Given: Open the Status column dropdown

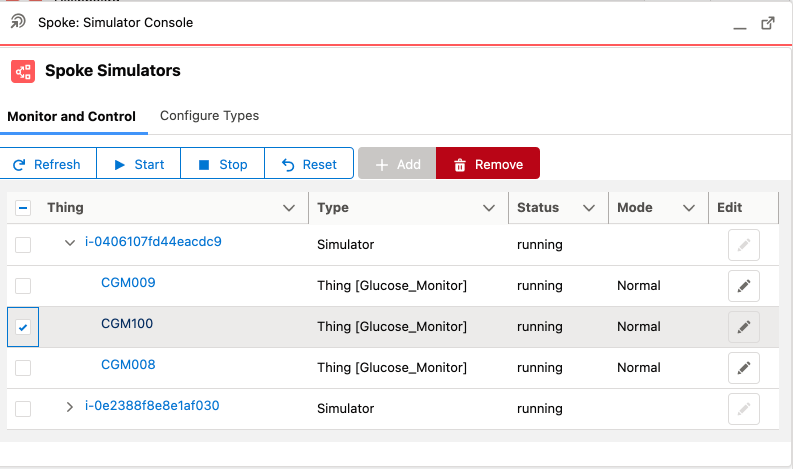Looking at the screenshot, I should (589, 208).
